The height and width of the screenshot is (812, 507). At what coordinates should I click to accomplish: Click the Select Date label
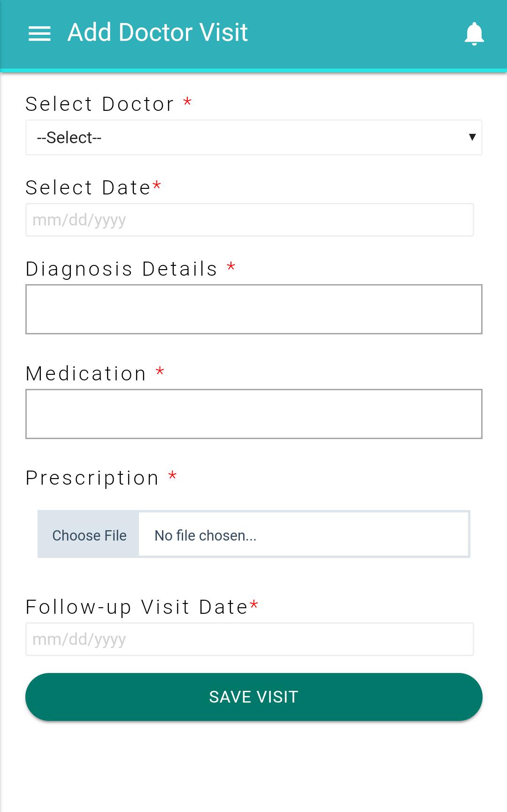tap(88, 188)
